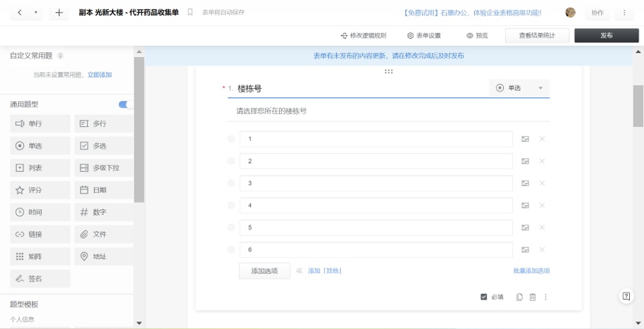The width and height of the screenshot is (644, 329).
Task: Select the radio button for option 3
Action: pos(232,183)
